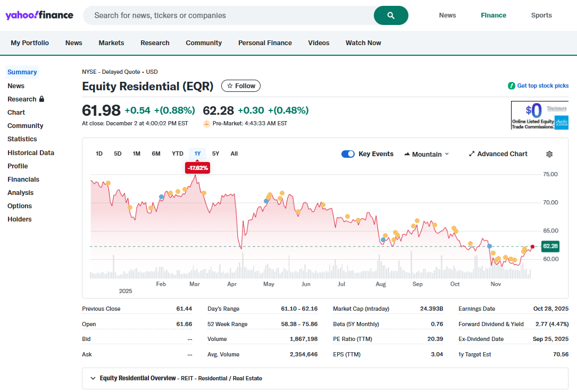577x392 pixels.
Task: Click the sun icon beside Pre-Market time
Action: (206, 123)
